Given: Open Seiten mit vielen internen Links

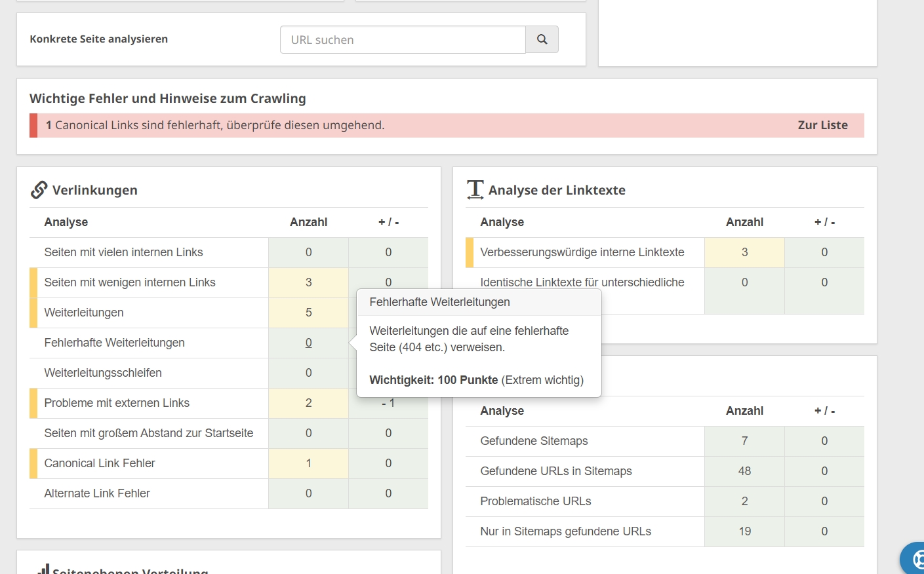Looking at the screenshot, I should pos(123,252).
